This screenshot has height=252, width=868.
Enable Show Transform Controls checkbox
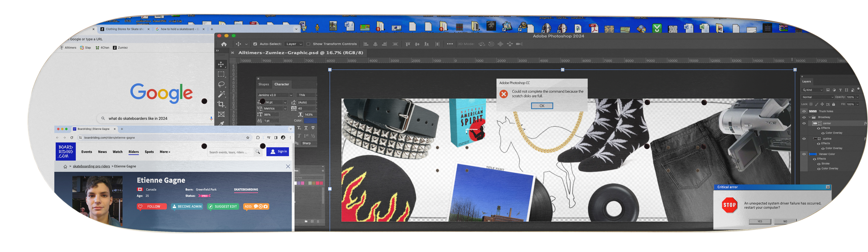308,44
